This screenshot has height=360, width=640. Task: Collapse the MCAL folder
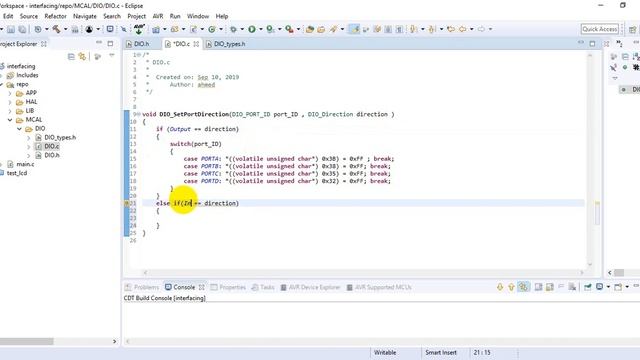click(10, 120)
